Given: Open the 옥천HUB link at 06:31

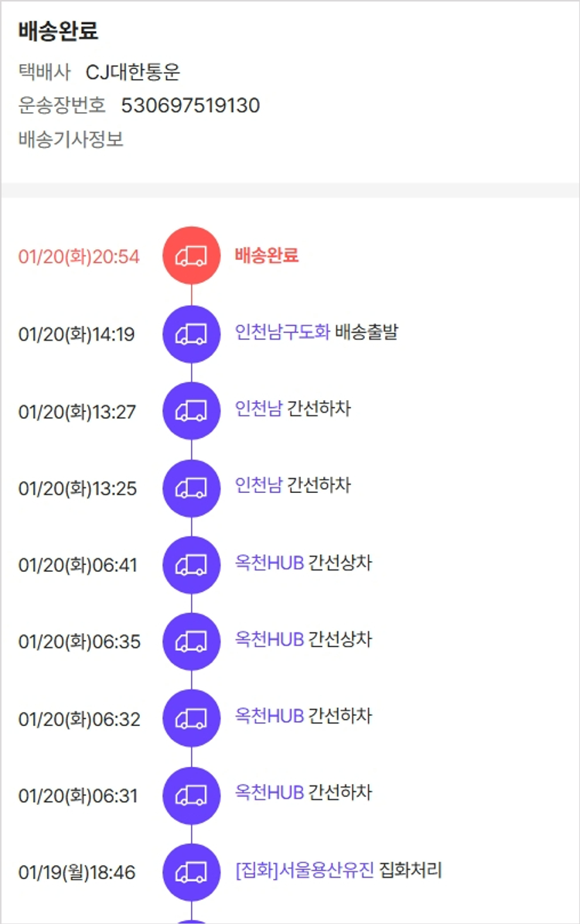Looking at the screenshot, I should 269,792.
